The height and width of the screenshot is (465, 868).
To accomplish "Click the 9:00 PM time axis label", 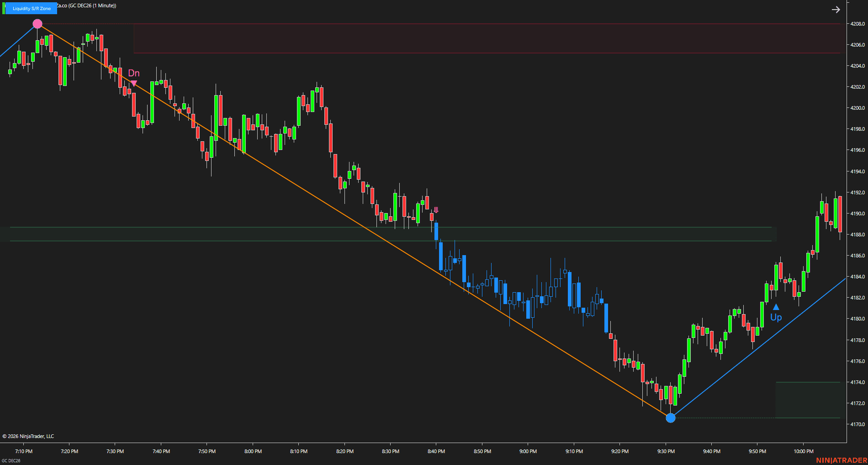I will click(528, 451).
